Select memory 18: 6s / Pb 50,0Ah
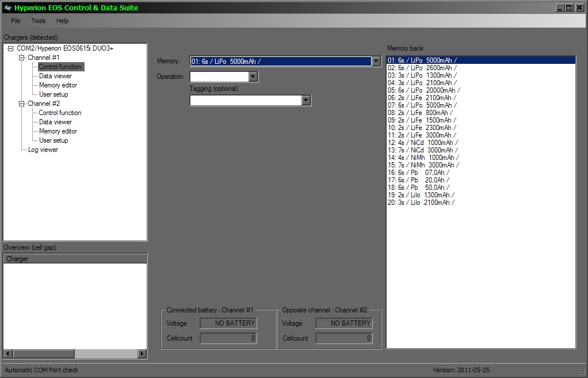Image resolution: width=588 pixels, height=378 pixels. pyautogui.click(x=481, y=188)
